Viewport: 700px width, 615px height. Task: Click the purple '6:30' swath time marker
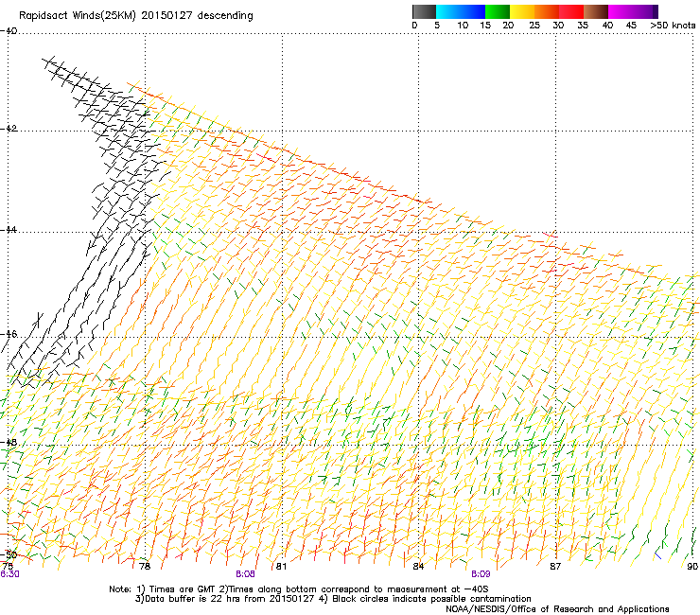(9, 574)
